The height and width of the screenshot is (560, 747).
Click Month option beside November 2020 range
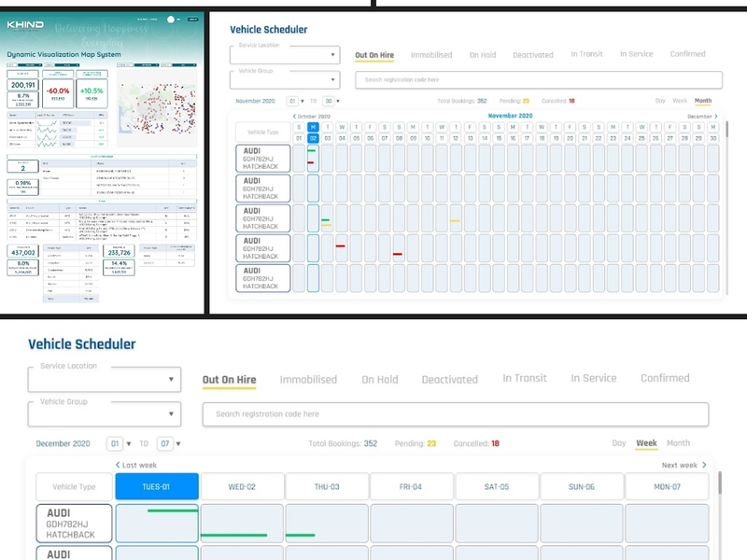[703, 101]
